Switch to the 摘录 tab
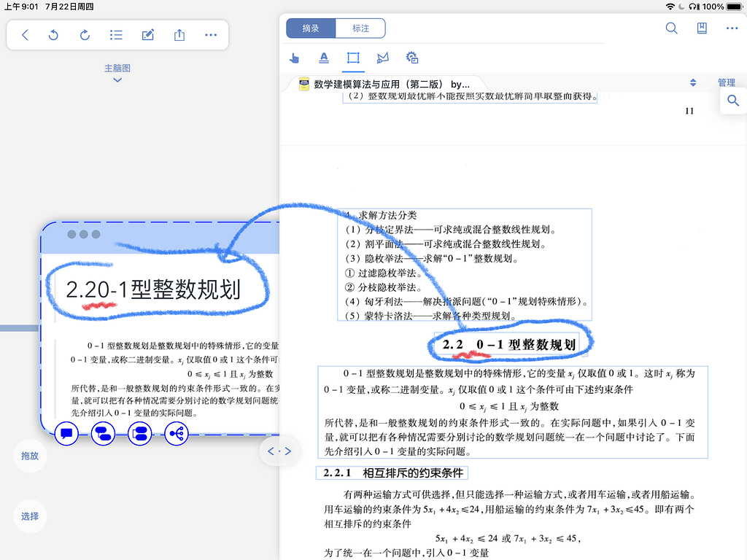The image size is (747, 560). (310, 28)
